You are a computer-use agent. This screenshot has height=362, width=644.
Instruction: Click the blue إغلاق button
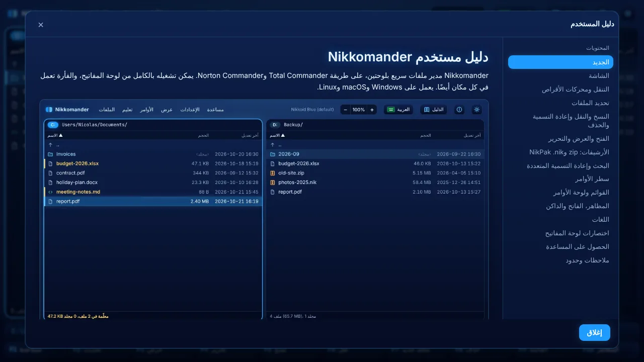[x=594, y=332]
